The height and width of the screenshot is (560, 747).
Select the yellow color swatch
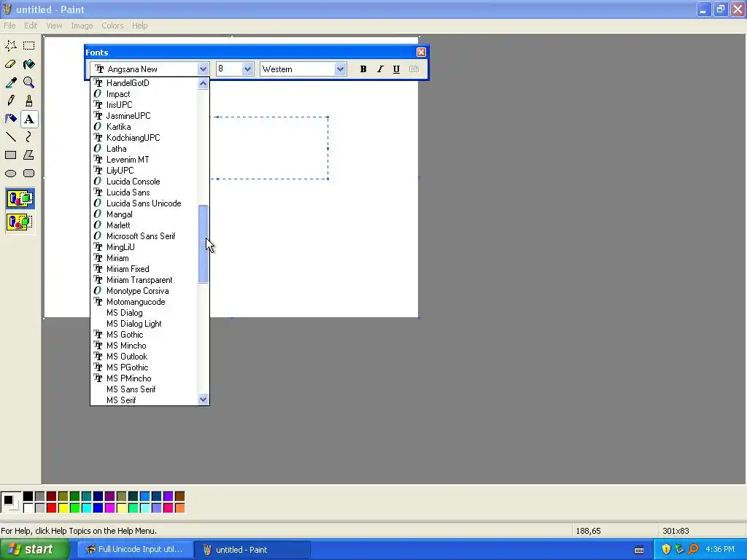[x=63, y=507]
